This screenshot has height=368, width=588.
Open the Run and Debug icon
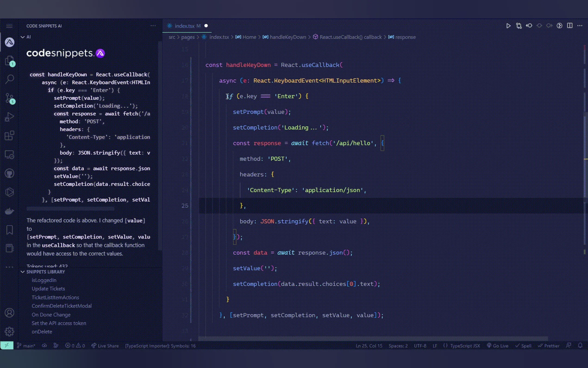coord(9,117)
